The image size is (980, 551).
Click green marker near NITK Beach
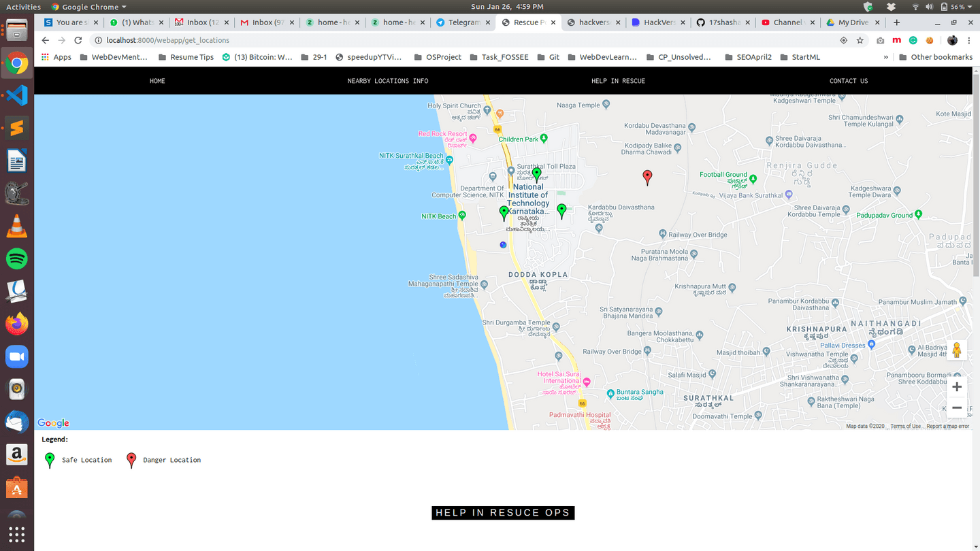click(x=504, y=213)
